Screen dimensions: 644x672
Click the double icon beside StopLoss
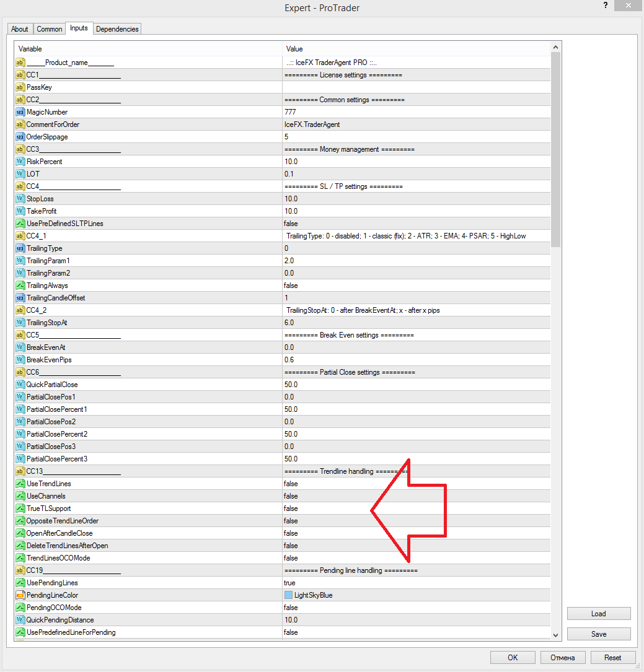[20, 199]
